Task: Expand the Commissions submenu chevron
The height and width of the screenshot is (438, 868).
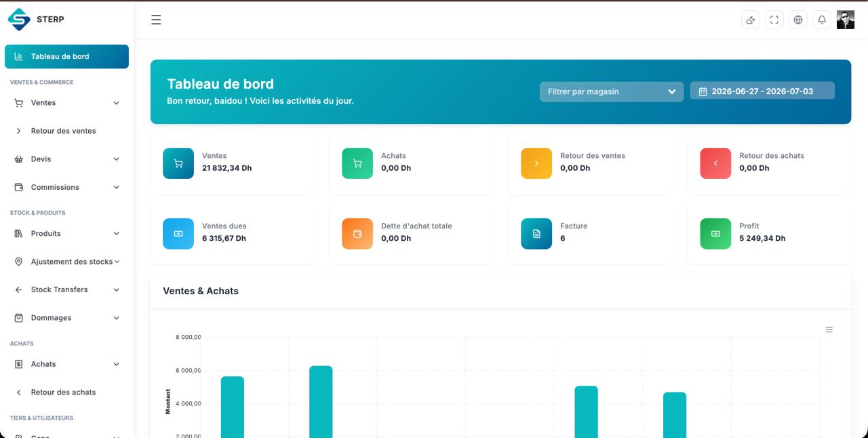Action: coord(117,187)
